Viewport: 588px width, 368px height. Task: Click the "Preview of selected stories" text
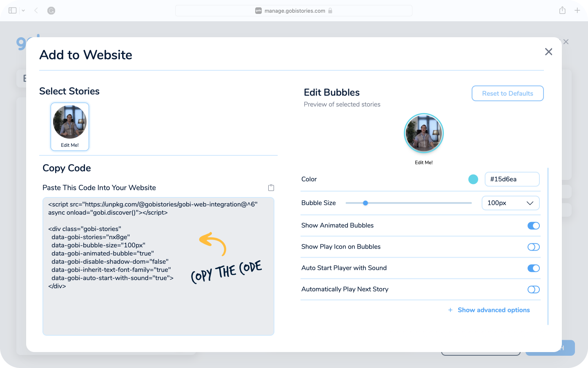pyautogui.click(x=342, y=104)
